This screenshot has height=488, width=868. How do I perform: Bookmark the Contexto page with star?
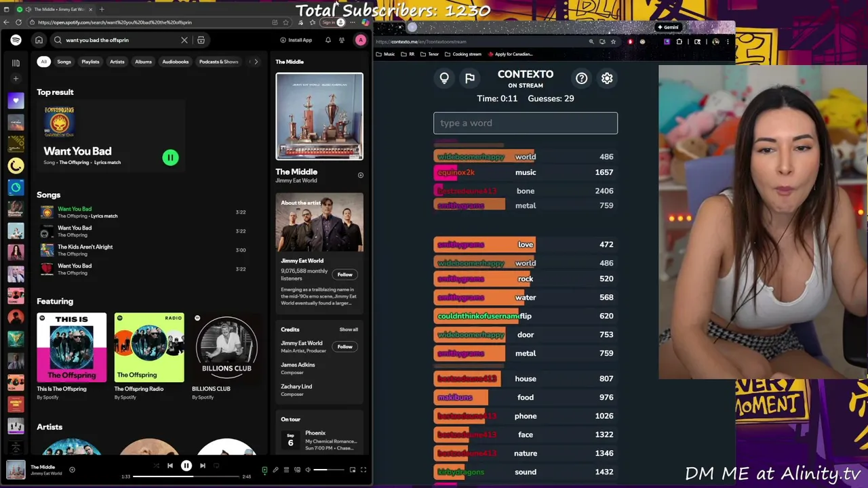coord(613,41)
